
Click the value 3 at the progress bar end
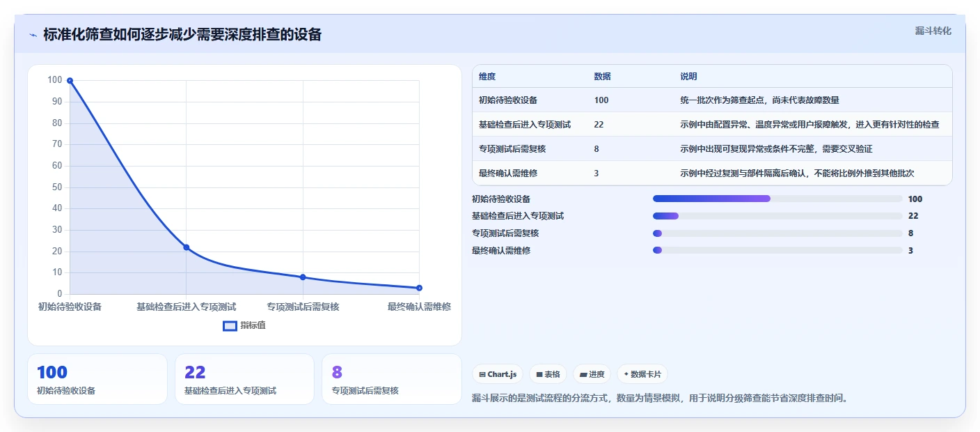(x=910, y=250)
